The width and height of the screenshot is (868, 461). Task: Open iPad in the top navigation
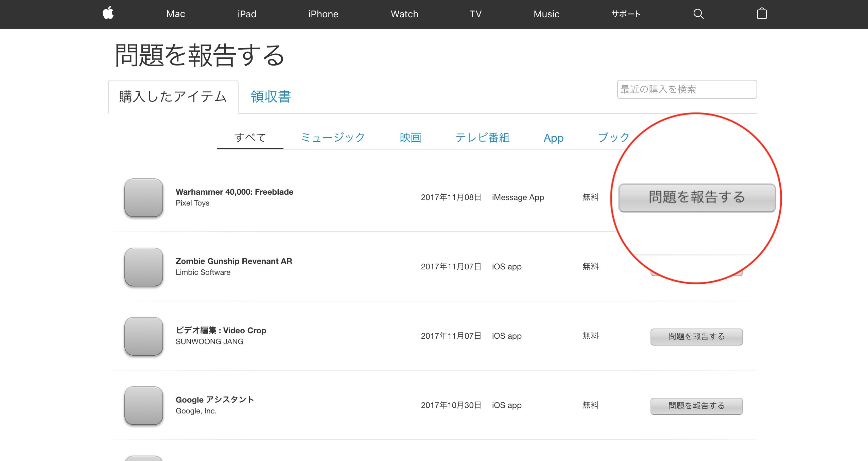tap(247, 14)
